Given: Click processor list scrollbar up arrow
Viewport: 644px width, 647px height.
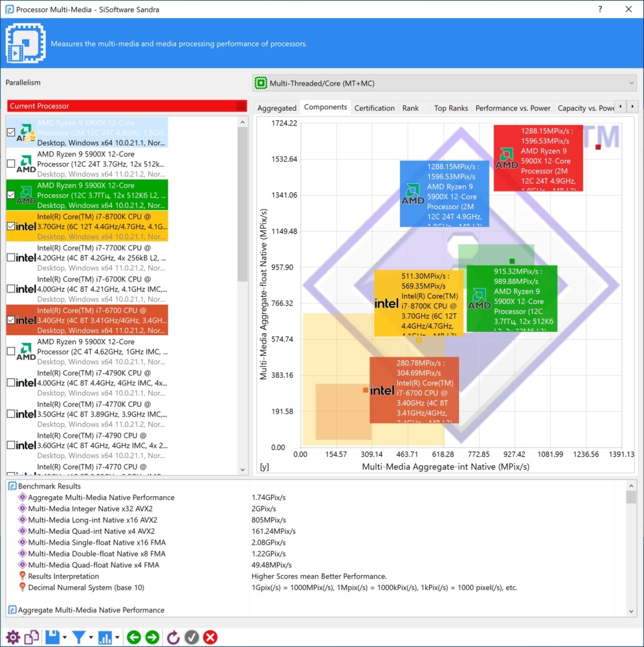Looking at the screenshot, I should click(242, 122).
